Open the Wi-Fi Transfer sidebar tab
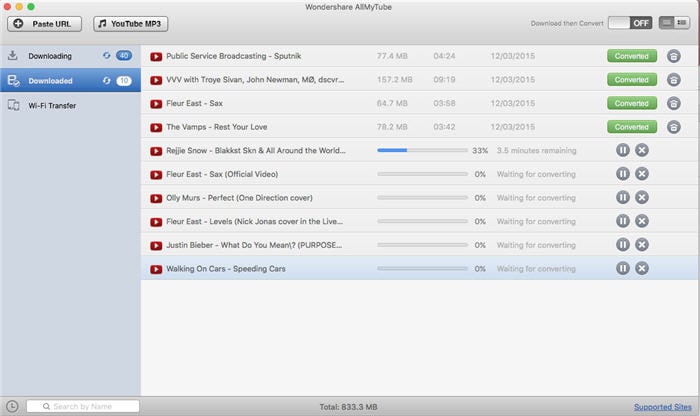This screenshot has height=416, width=700. pos(71,105)
